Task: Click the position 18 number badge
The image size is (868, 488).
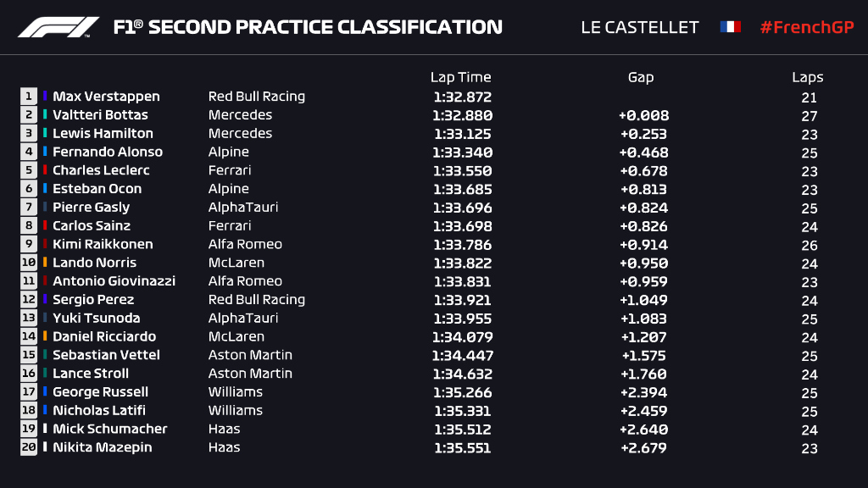Action: point(29,410)
